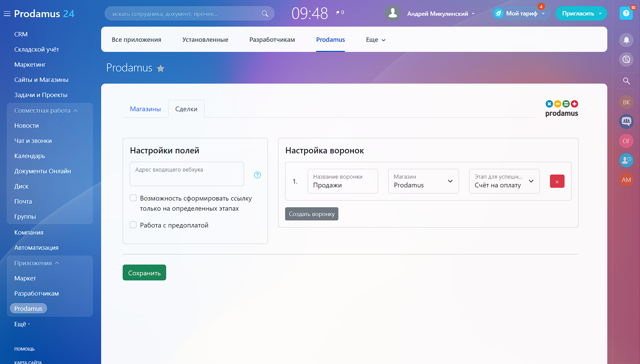Click the search icon in right sidebar
The height and width of the screenshot is (364, 640).
tap(626, 81)
